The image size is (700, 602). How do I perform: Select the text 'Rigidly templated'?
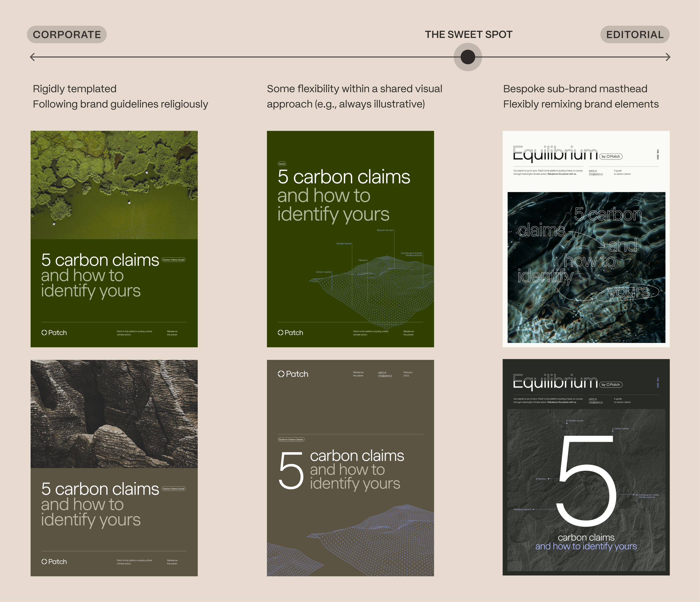(x=75, y=89)
